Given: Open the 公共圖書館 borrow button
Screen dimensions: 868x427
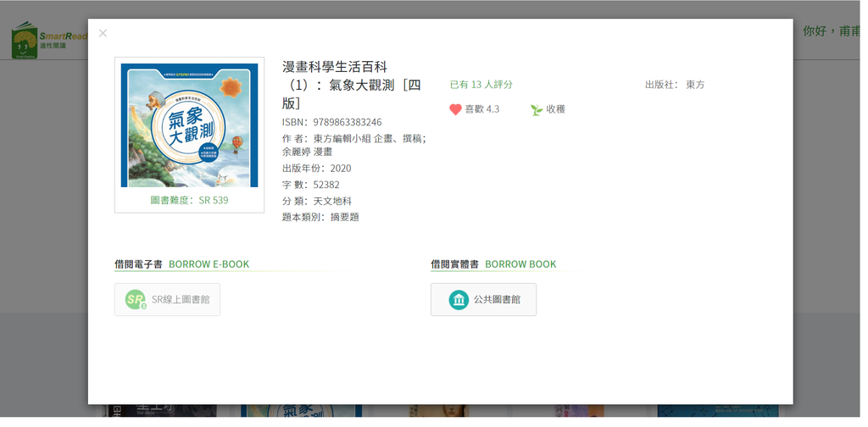Looking at the screenshot, I should pyautogui.click(x=483, y=300).
